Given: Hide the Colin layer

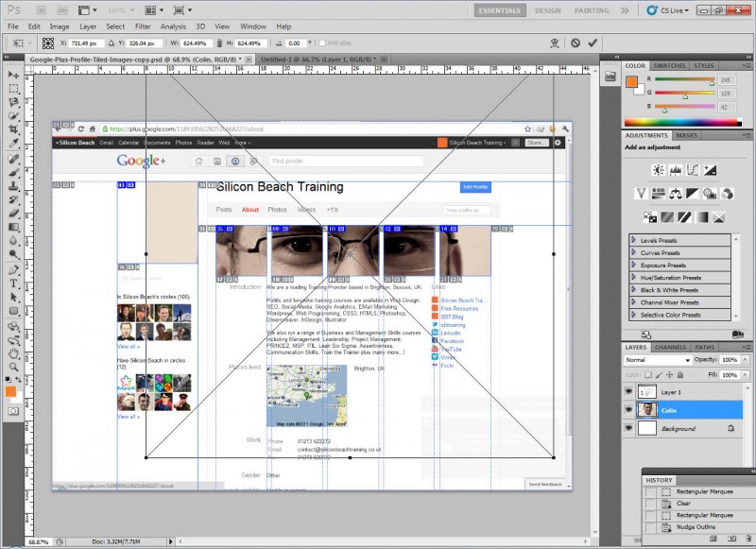Looking at the screenshot, I should (628, 410).
